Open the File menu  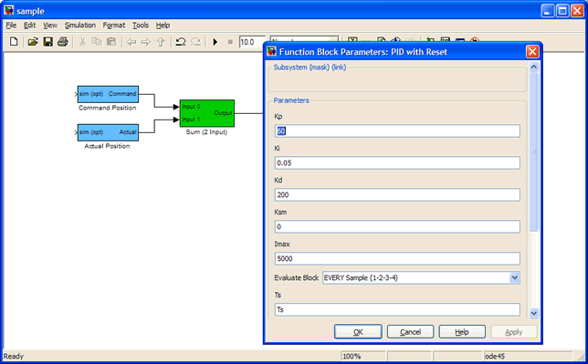coord(11,26)
